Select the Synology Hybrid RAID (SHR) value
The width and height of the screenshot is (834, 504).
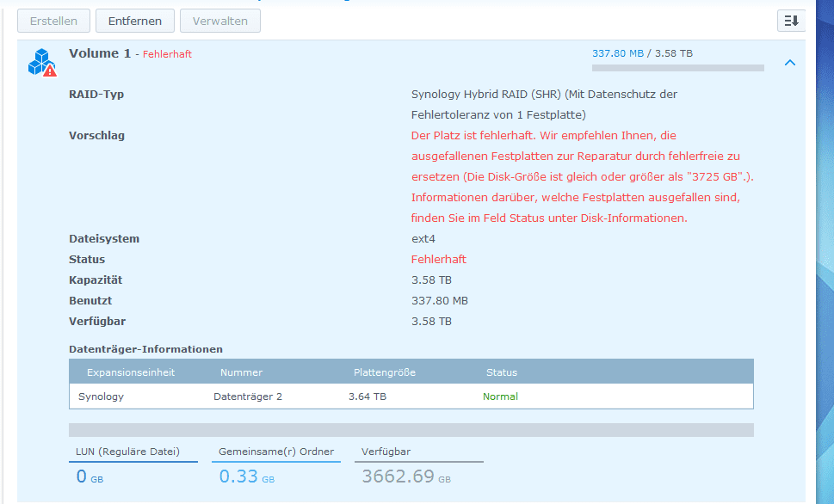[544, 104]
